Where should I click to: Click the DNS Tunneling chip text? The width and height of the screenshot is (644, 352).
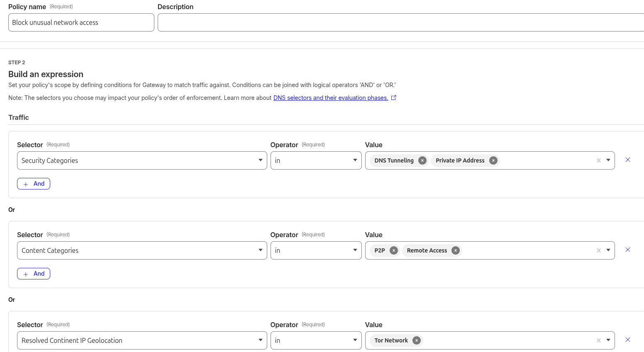pos(394,160)
